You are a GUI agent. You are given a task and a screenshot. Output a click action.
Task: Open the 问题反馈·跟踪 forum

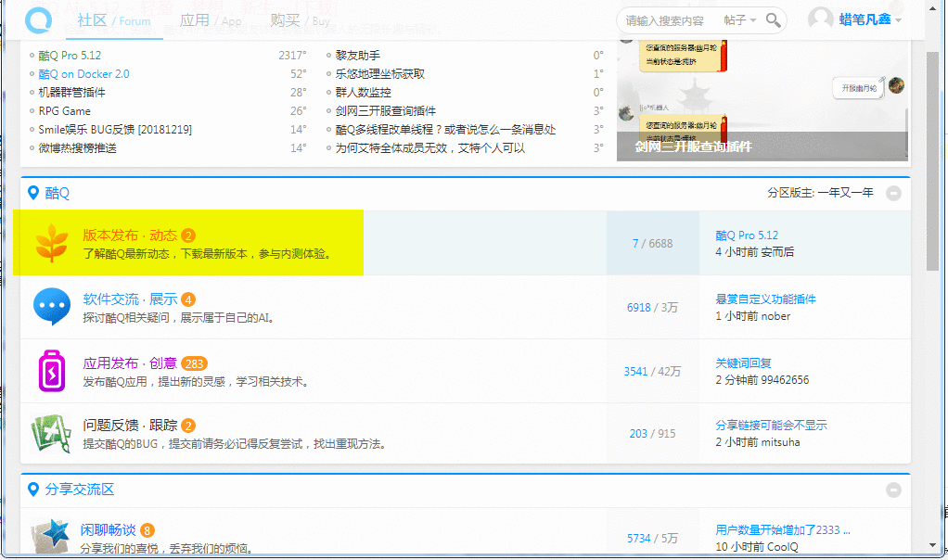[x=129, y=426]
